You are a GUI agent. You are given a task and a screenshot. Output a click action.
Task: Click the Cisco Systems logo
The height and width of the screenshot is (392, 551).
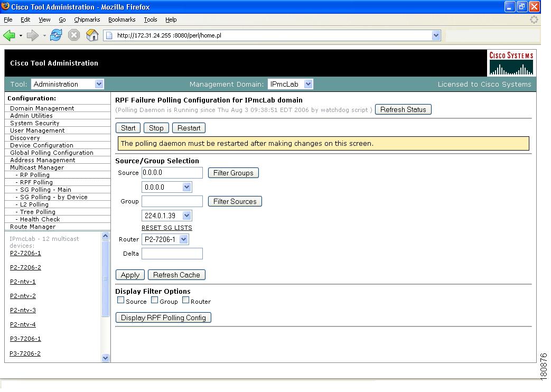coord(511,63)
